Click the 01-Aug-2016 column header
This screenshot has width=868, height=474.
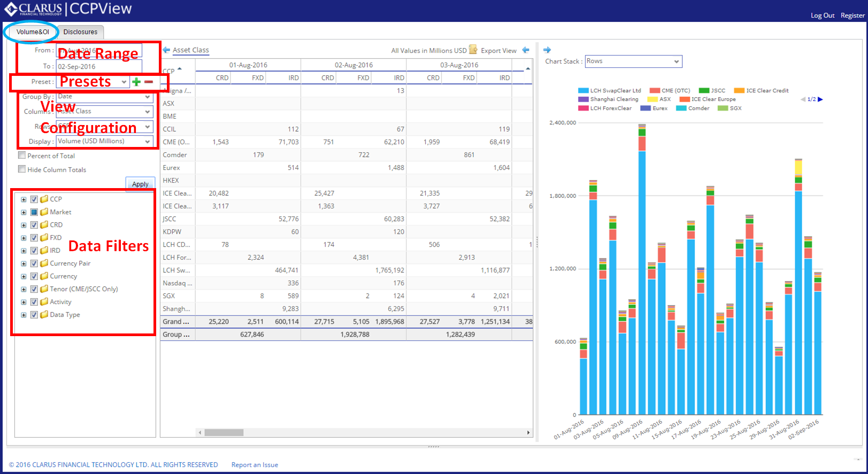(248, 65)
